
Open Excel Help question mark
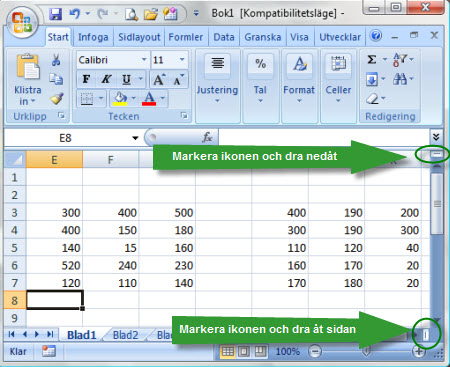click(x=376, y=35)
